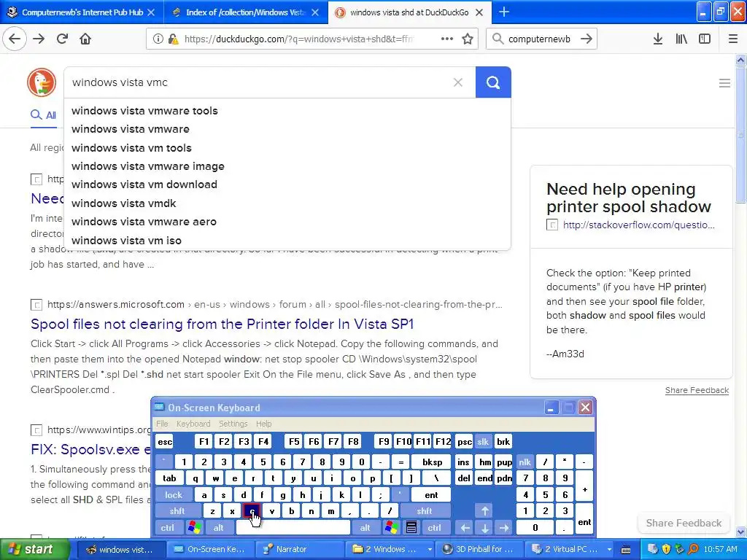Open the Keyboard menu
The height and width of the screenshot is (560, 747).
pyautogui.click(x=193, y=424)
